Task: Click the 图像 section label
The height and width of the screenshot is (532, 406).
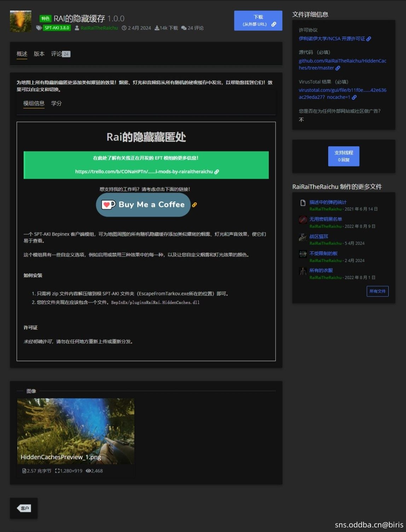Action: [x=31, y=391]
